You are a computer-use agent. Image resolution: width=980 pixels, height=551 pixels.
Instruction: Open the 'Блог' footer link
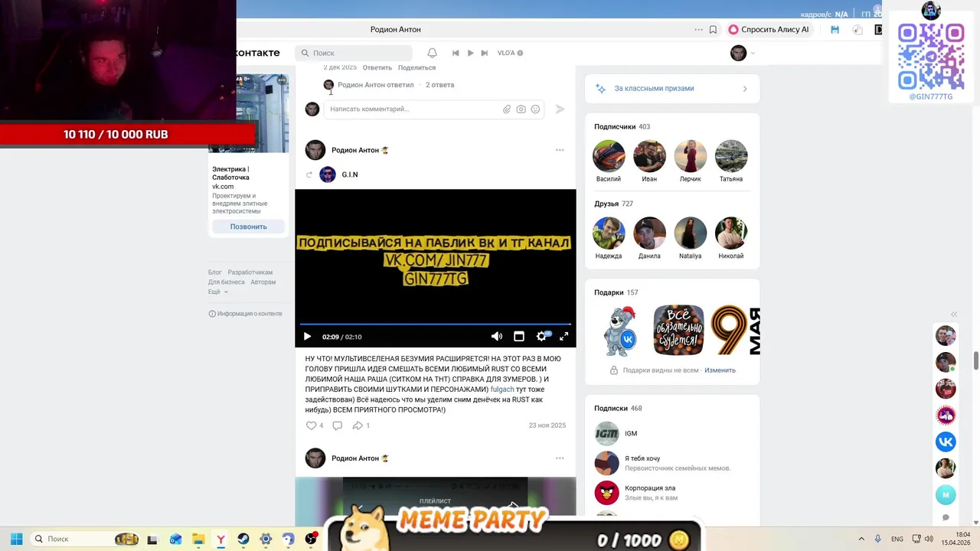click(x=215, y=272)
